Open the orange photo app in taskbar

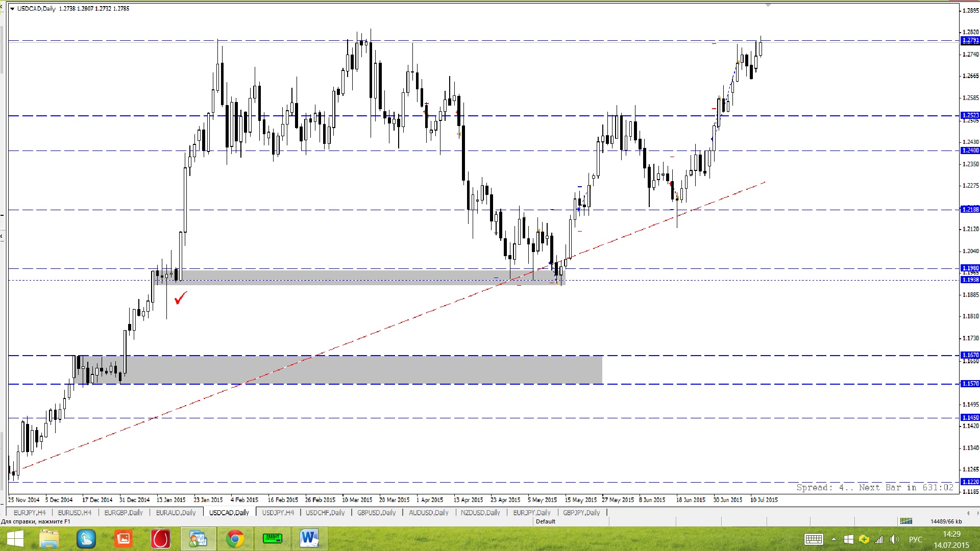(124, 539)
